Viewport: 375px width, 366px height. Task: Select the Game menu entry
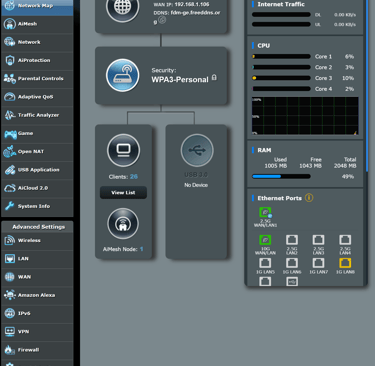37,134
